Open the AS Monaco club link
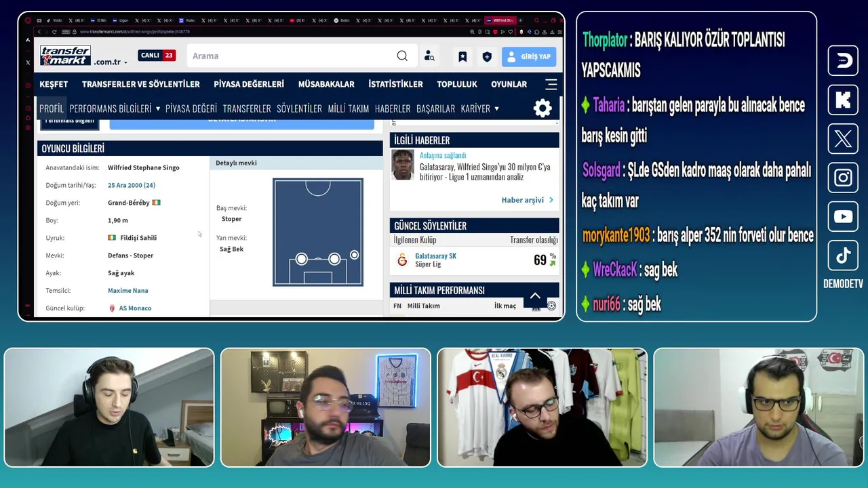The height and width of the screenshot is (488, 868). click(135, 308)
